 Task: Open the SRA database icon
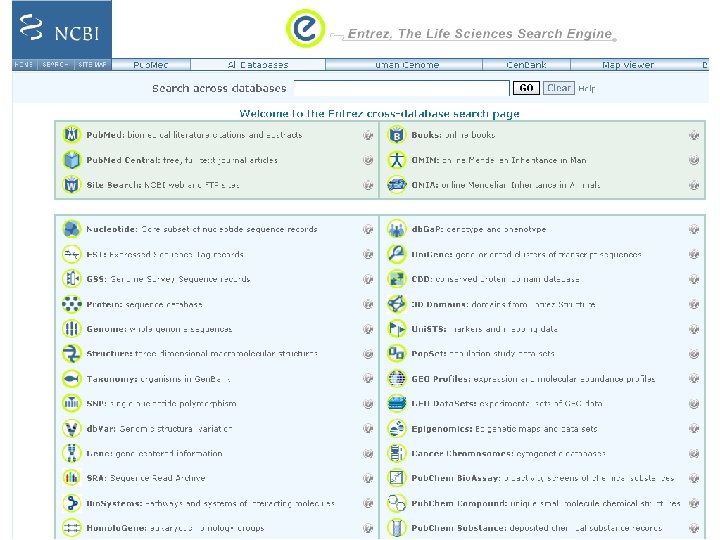[x=72, y=478]
